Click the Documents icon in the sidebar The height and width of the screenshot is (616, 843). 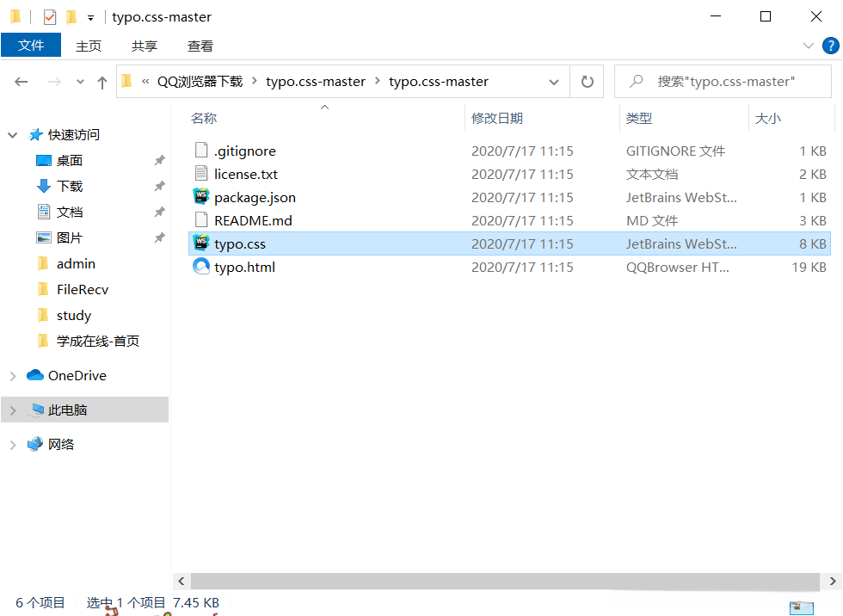(44, 212)
